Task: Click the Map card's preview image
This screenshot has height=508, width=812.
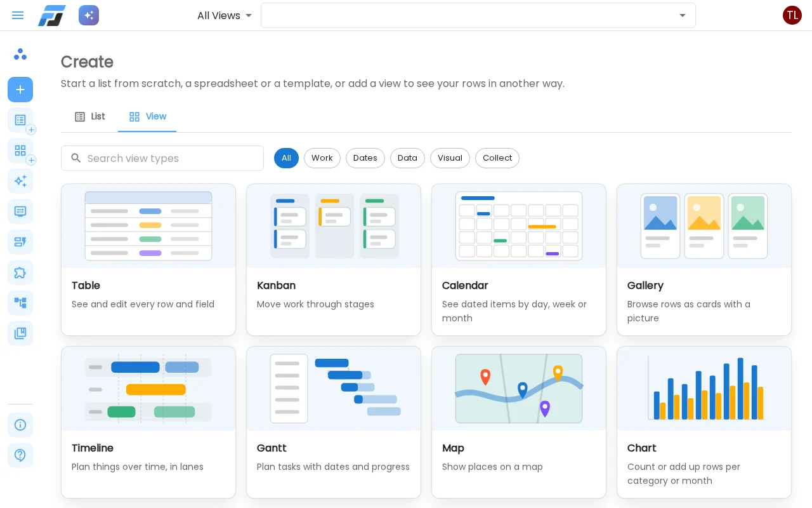Action: 519,389
